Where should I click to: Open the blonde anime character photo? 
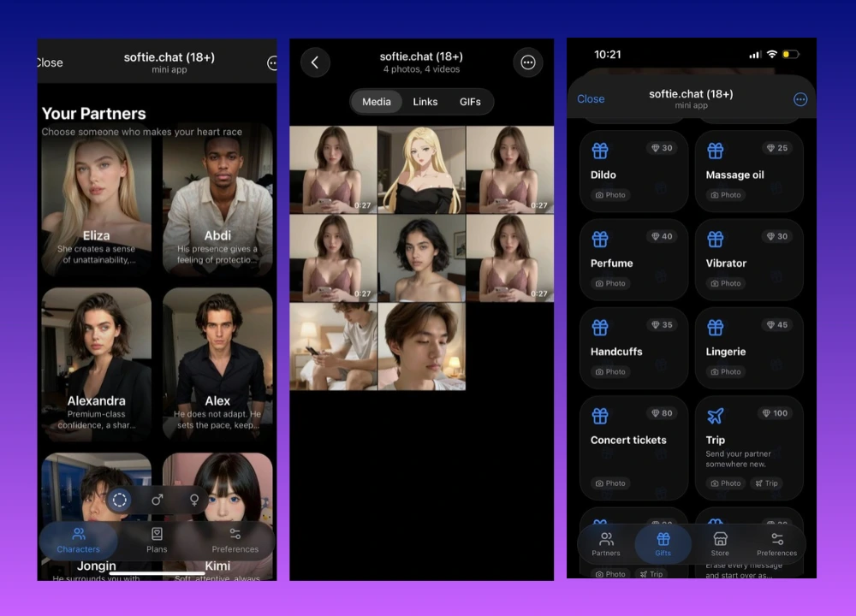421,169
